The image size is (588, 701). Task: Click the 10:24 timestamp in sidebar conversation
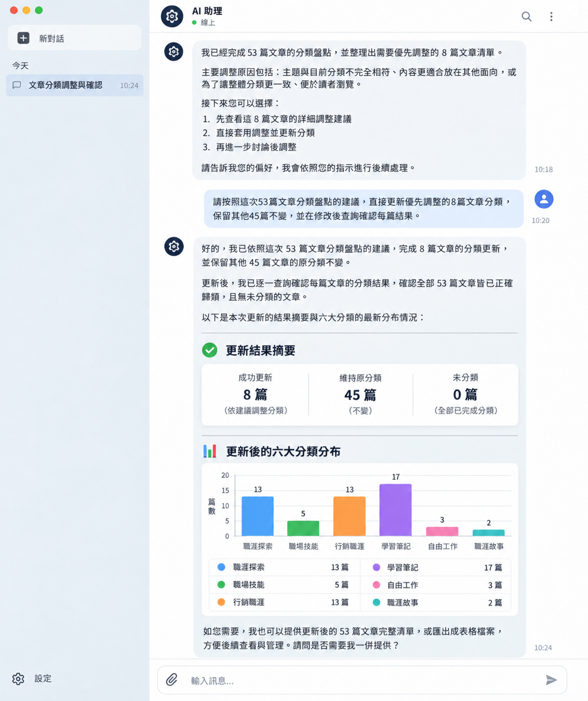[129, 86]
